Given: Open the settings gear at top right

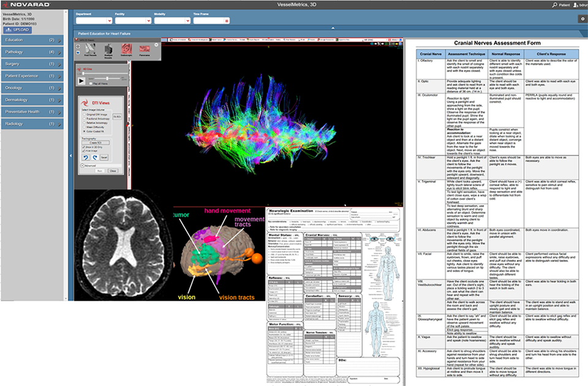Looking at the screenshot, I should point(582,19).
